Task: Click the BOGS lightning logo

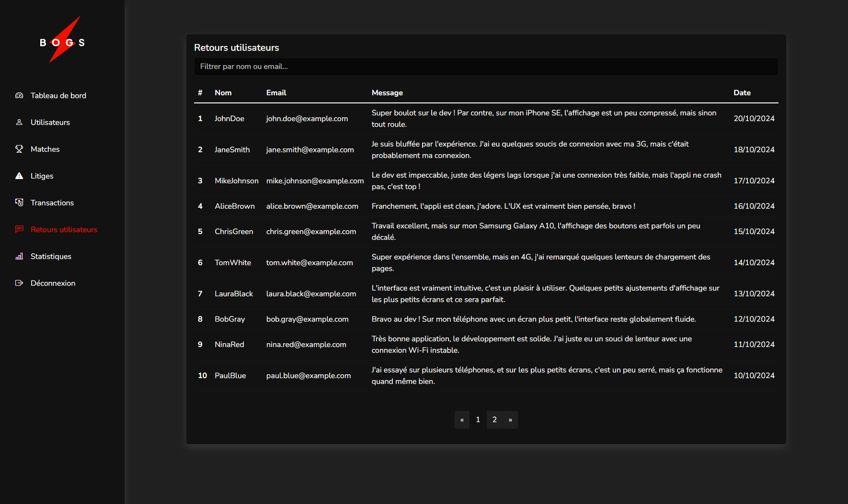Action: pyautogui.click(x=62, y=40)
